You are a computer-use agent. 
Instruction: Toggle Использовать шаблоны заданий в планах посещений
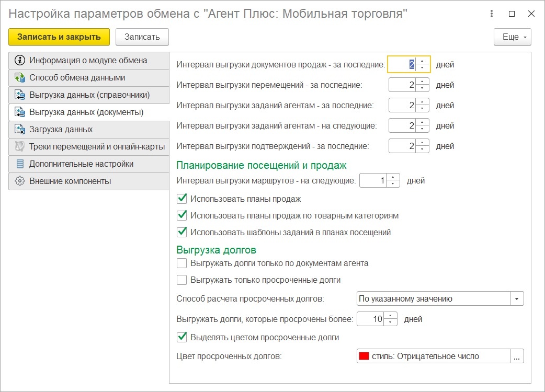pos(182,232)
